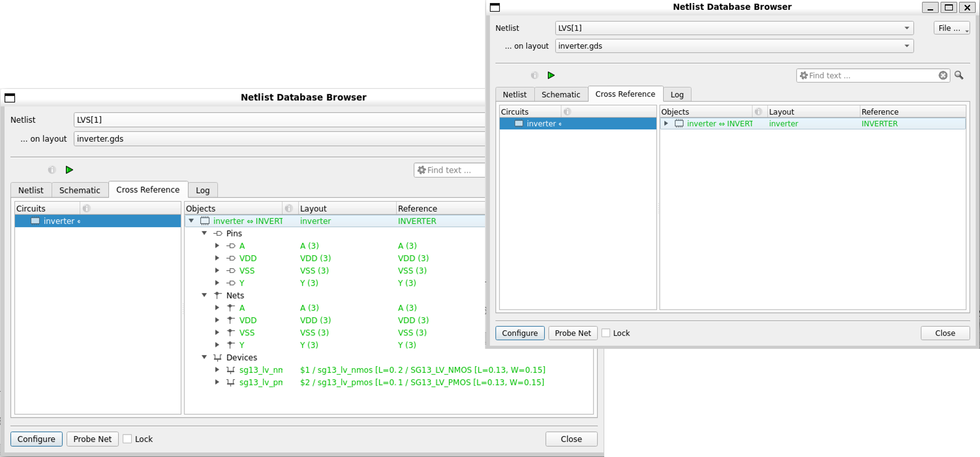Click info icon in right window Objects header
Screen dimensions: 980x457
[758, 112]
